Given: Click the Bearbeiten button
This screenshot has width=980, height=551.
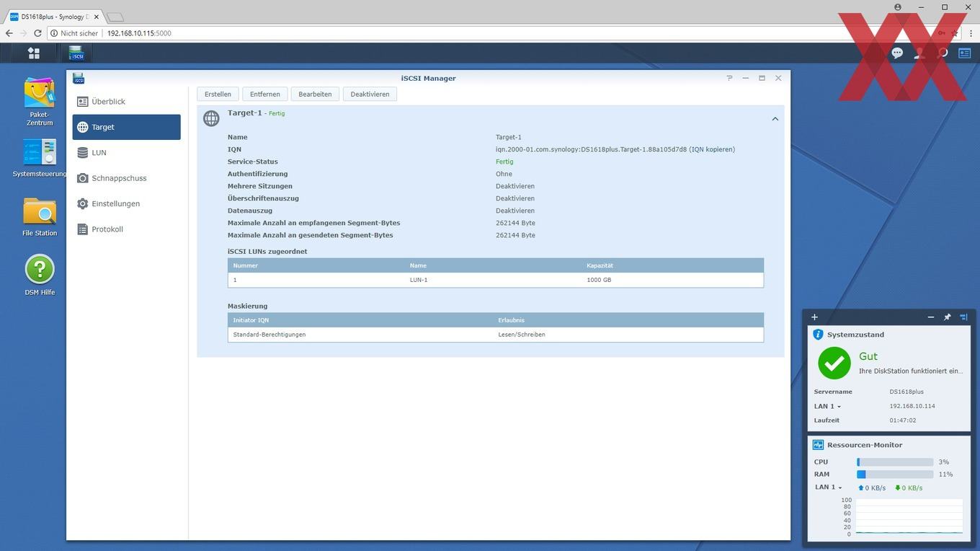Looking at the screenshot, I should coord(315,94).
